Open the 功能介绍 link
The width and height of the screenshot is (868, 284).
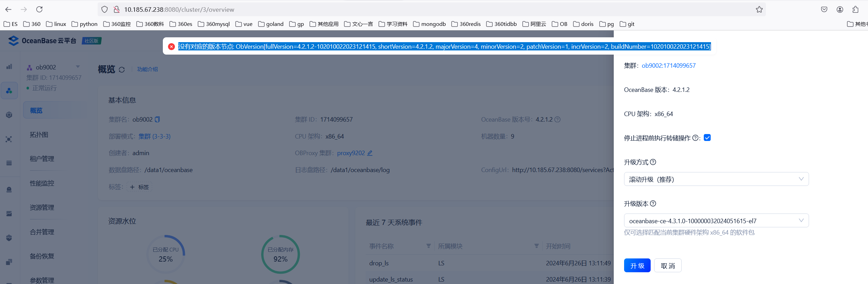point(147,69)
